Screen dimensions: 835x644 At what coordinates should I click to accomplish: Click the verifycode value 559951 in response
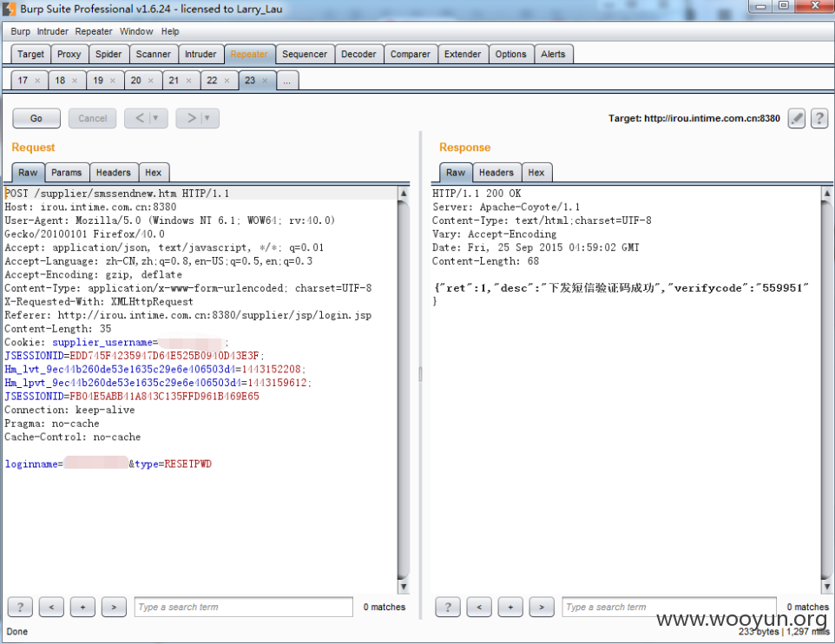(782, 288)
